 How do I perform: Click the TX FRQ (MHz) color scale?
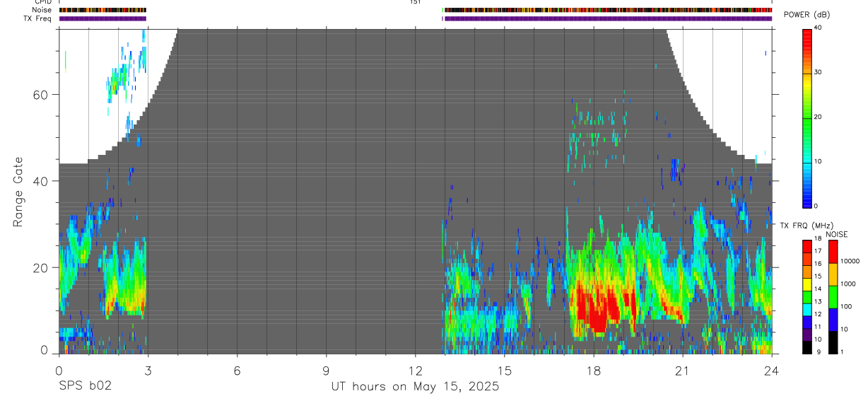click(807, 297)
